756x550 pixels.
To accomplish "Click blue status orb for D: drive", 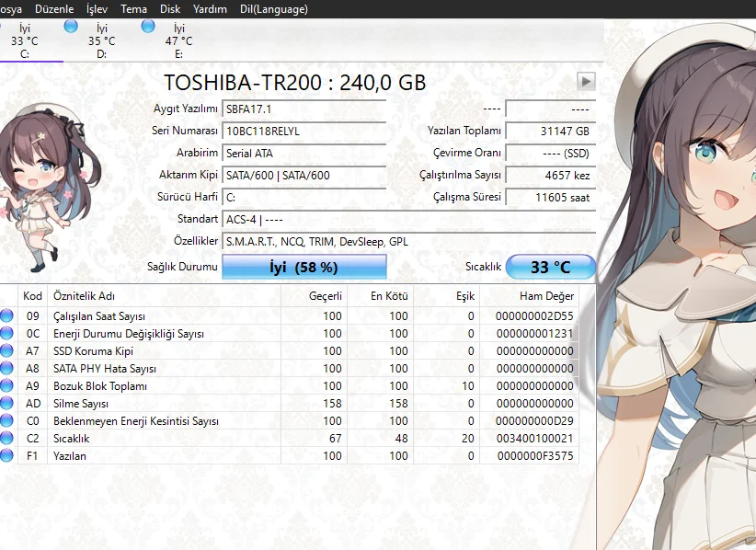I will coord(71,26).
